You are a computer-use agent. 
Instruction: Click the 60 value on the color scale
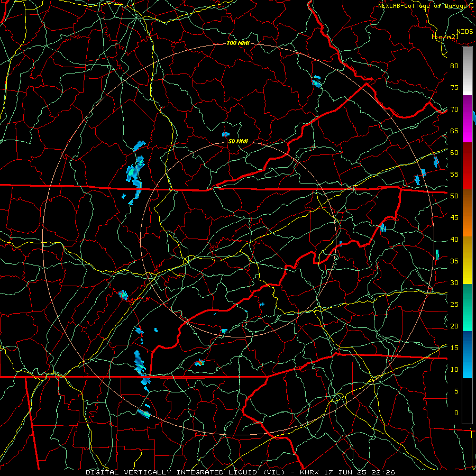[x=454, y=153]
